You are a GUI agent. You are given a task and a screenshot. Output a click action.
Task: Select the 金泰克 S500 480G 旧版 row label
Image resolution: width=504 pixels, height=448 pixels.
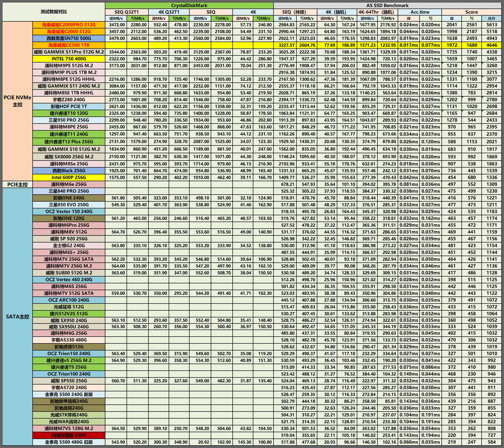(69, 442)
